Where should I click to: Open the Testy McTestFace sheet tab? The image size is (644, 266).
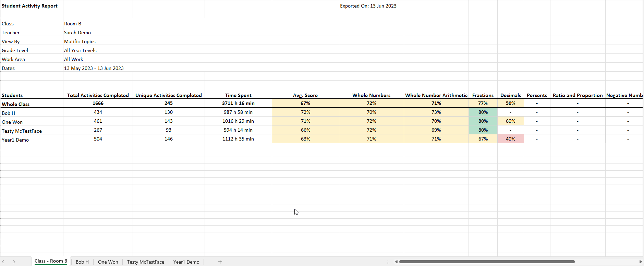pyautogui.click(x=145, y=262)
